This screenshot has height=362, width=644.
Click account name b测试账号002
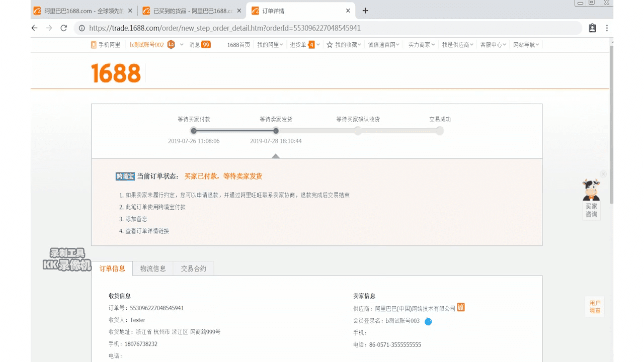pos(146,45)
